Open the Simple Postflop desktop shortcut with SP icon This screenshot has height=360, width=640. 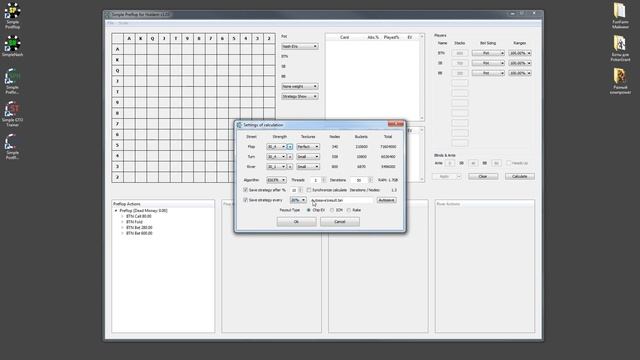(12, 16)
